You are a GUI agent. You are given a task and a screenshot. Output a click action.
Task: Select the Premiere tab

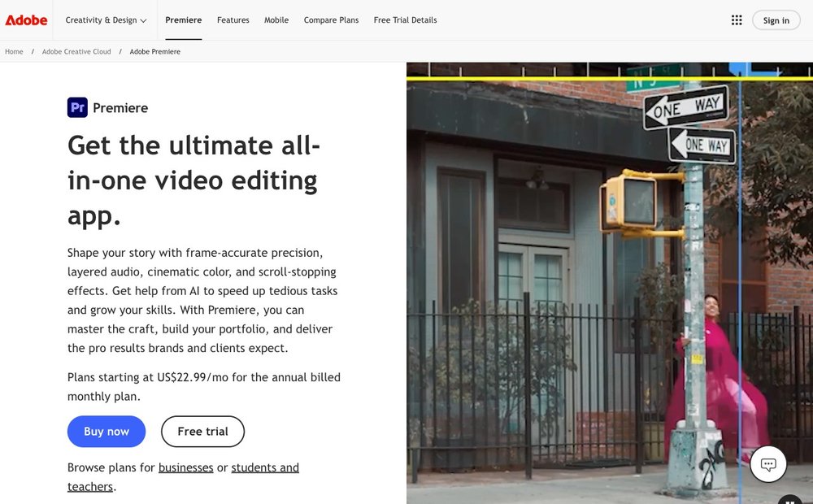point(184,20)
